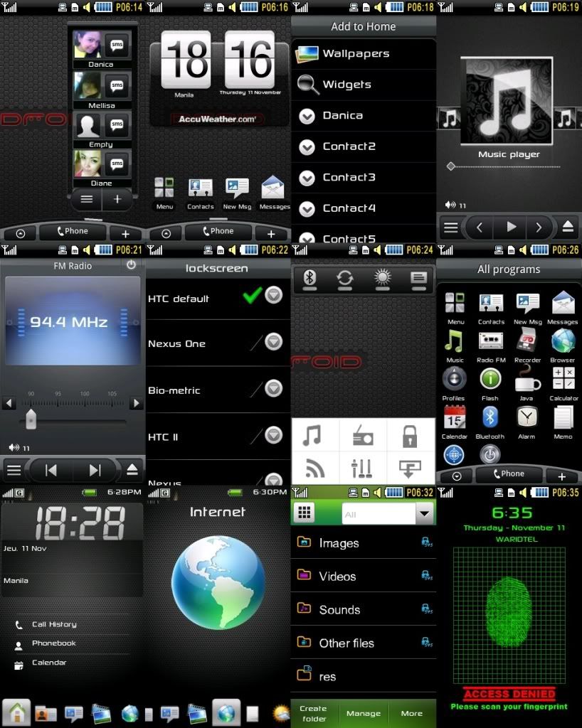Open the All filter dropdown arrow in file manager
582x728 pixels.
(x=423, y=513)
